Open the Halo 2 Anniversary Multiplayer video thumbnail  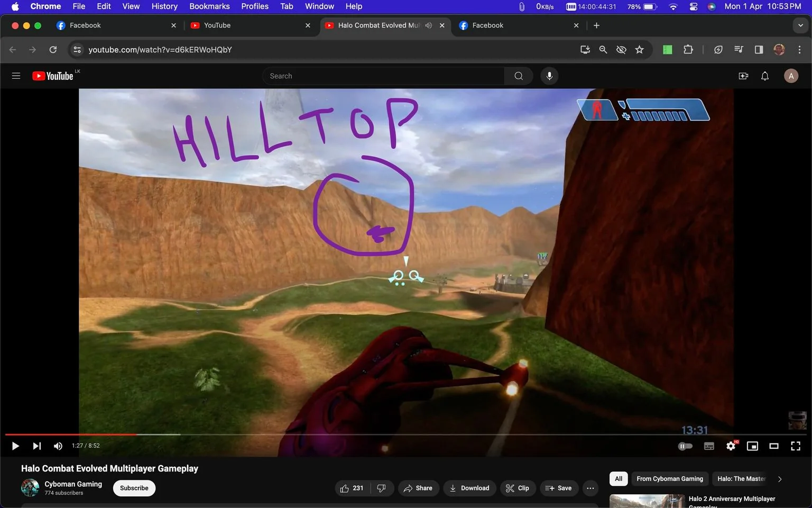(x=647, y=501)
